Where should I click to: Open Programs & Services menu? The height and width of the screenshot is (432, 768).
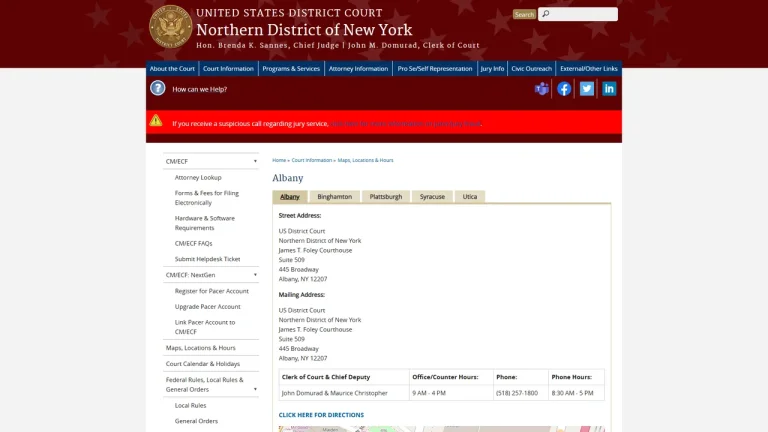(x=291, y=69)
